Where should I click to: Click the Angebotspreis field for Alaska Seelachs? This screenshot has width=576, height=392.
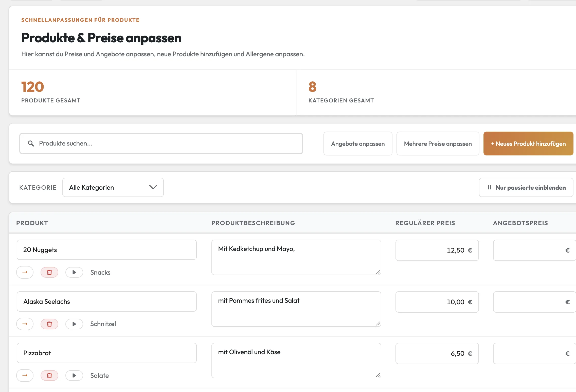pos(534,302)
